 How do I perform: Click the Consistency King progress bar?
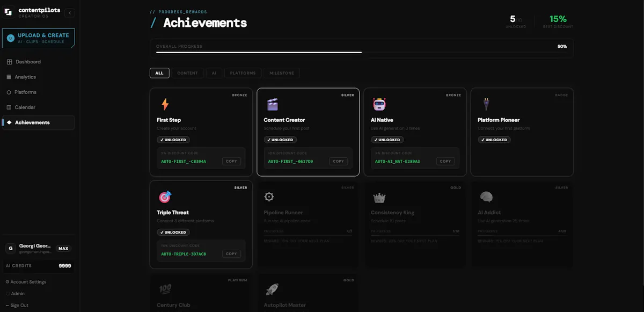[415, 235]
